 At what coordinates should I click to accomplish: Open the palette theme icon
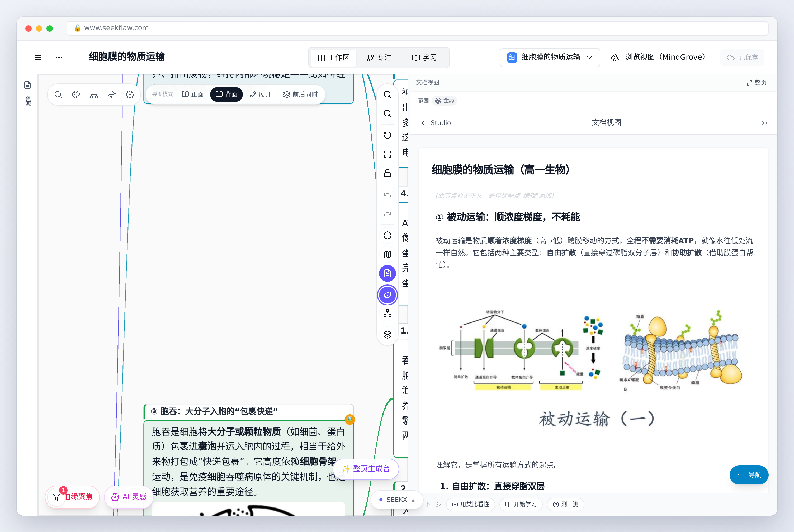pyautogui.click(x=76, y=94)
